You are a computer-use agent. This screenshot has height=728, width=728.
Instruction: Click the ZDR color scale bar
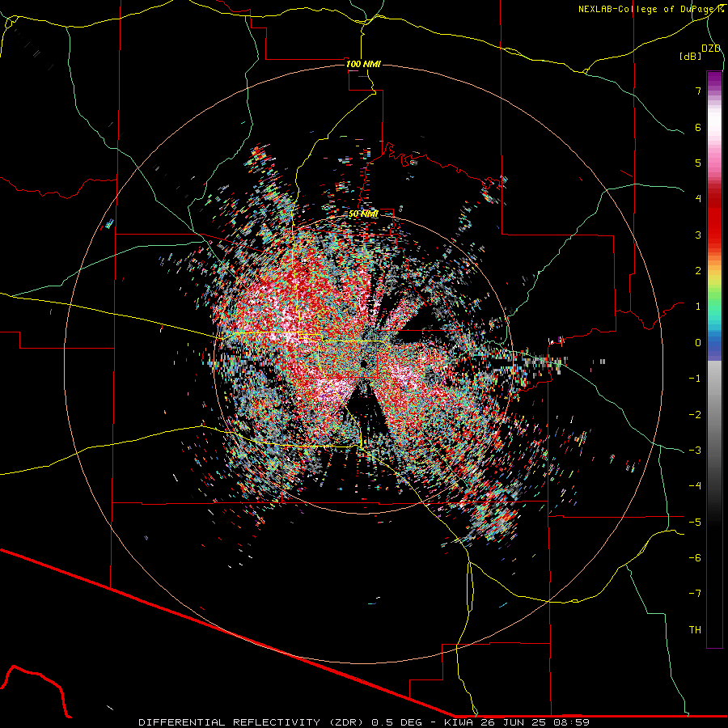pyautogui.click(x=714, y=359)
